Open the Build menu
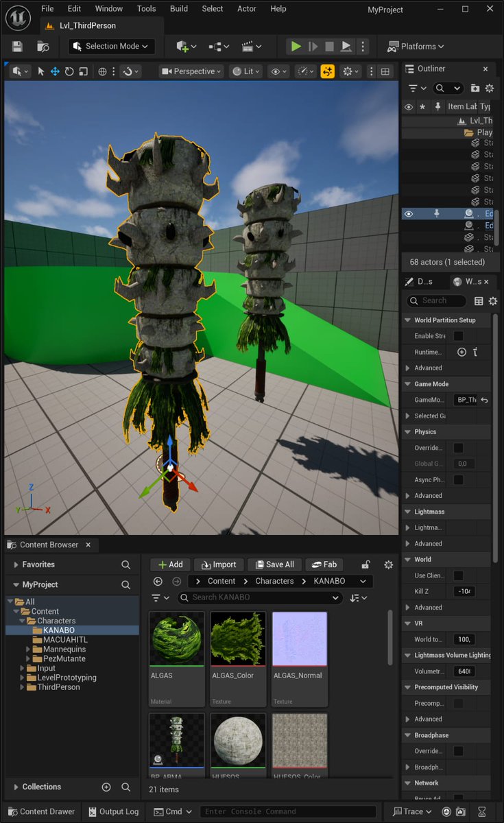 click(x=179, y=9)
